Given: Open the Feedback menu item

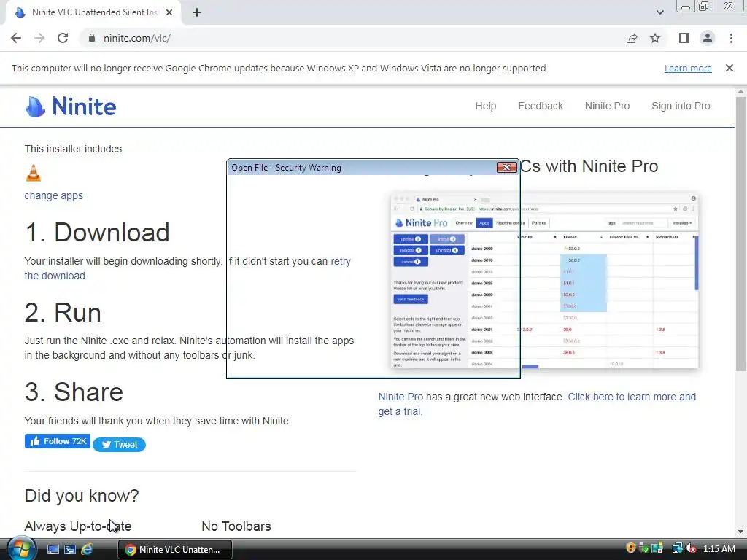Looking at the screenshot, I should click(541, 106).
